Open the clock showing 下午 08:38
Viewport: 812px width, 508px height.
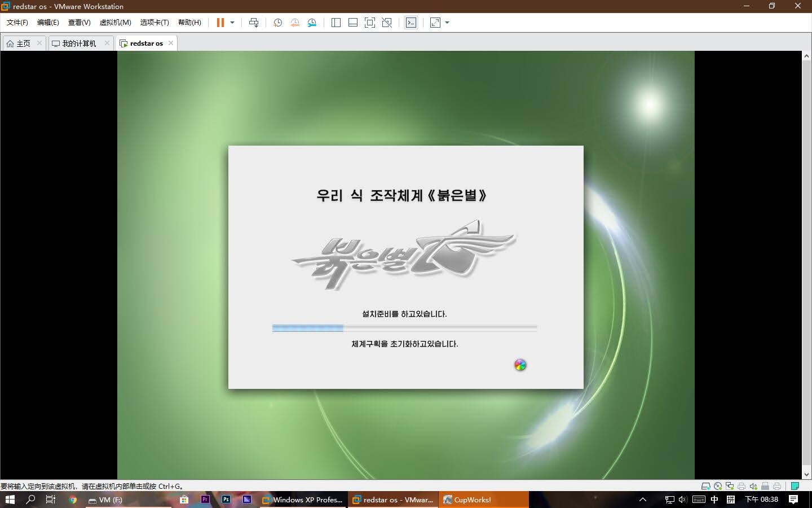(x=761, y=500)
